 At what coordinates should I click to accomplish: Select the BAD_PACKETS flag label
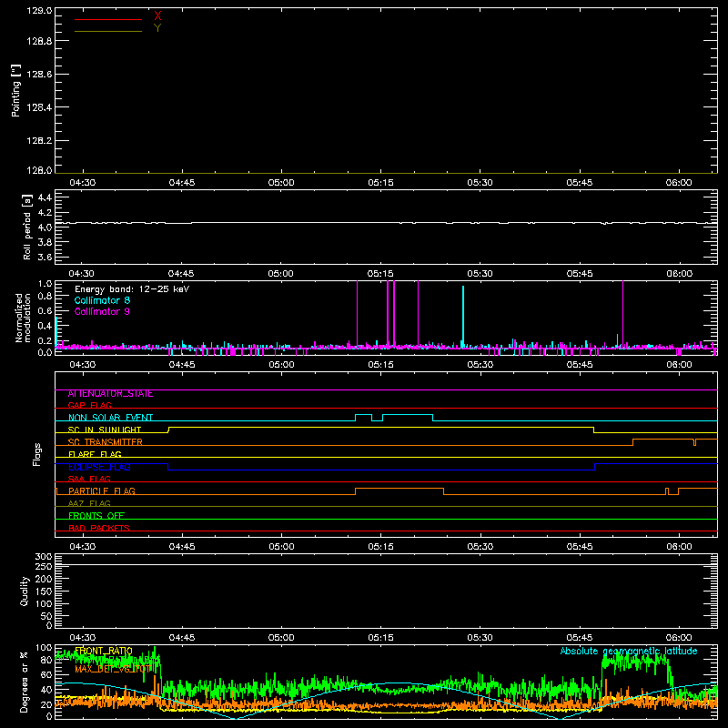[x=99, y=528]
